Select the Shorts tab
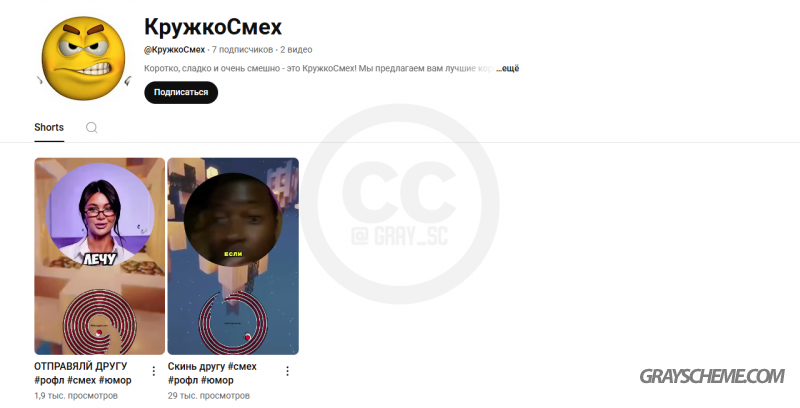 49,128
